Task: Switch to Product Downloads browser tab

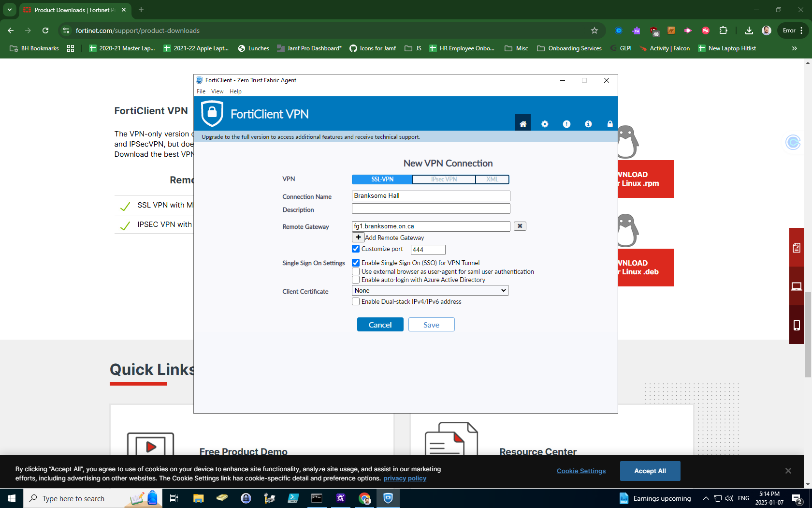Action: tap(74, 10)
